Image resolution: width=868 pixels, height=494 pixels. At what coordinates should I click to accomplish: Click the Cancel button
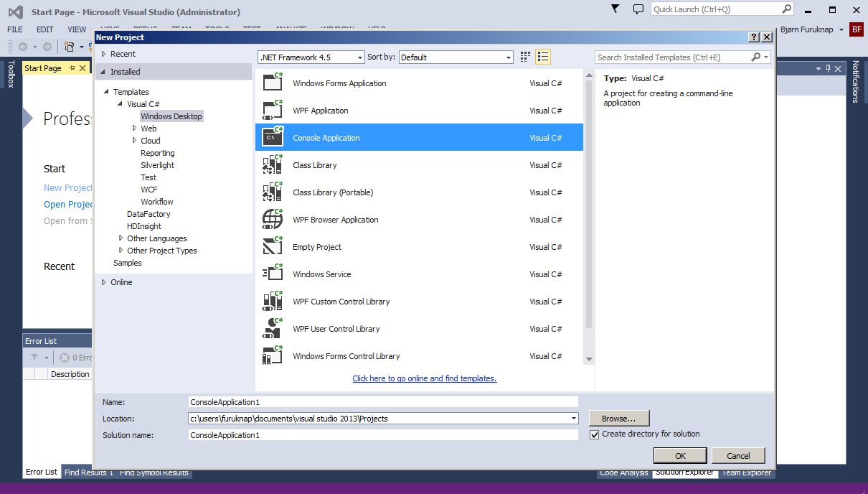click(738, 455)
